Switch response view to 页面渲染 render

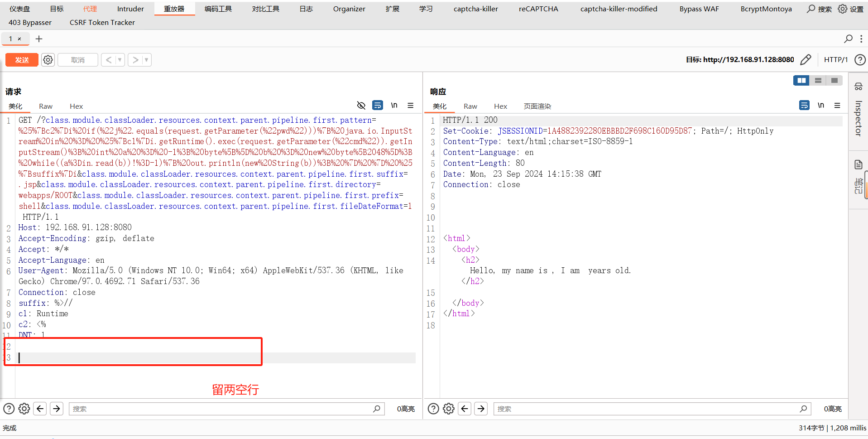(x=537, y=106)
